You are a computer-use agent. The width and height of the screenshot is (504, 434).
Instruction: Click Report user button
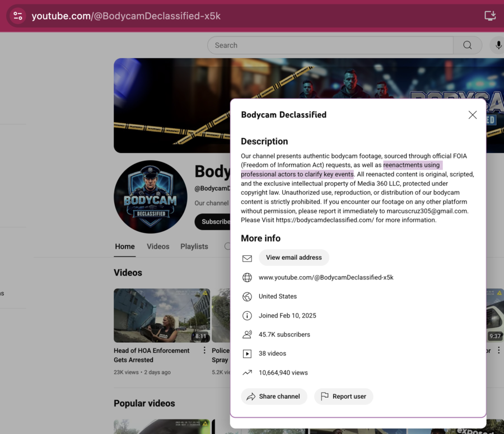pyautogui.click(x=343, y=396)
